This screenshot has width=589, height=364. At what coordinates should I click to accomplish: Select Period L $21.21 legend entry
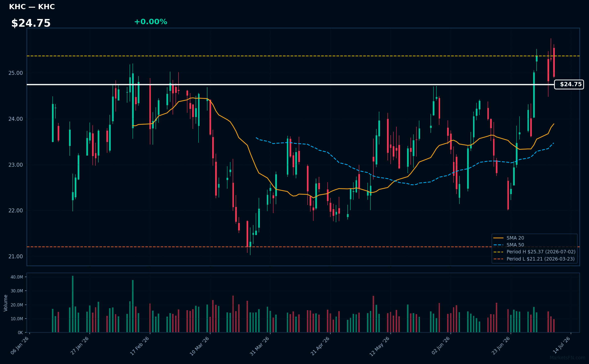pyautogui.click(x=534, y=259)
